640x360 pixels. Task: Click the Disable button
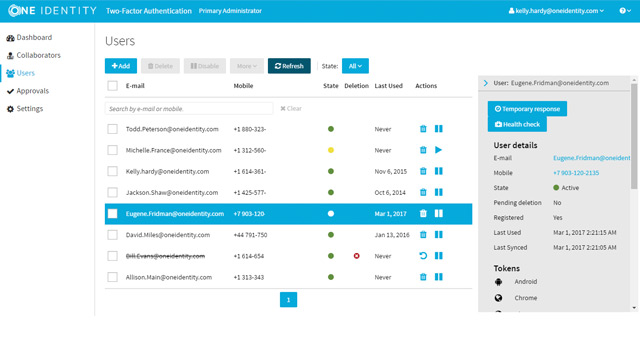(x=204, y=66)
